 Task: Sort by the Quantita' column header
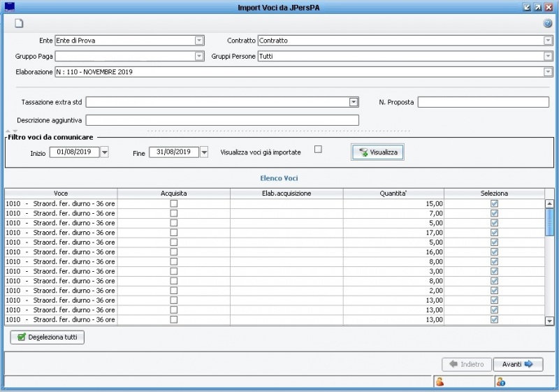pyautogui.click(x=393, y=193)
